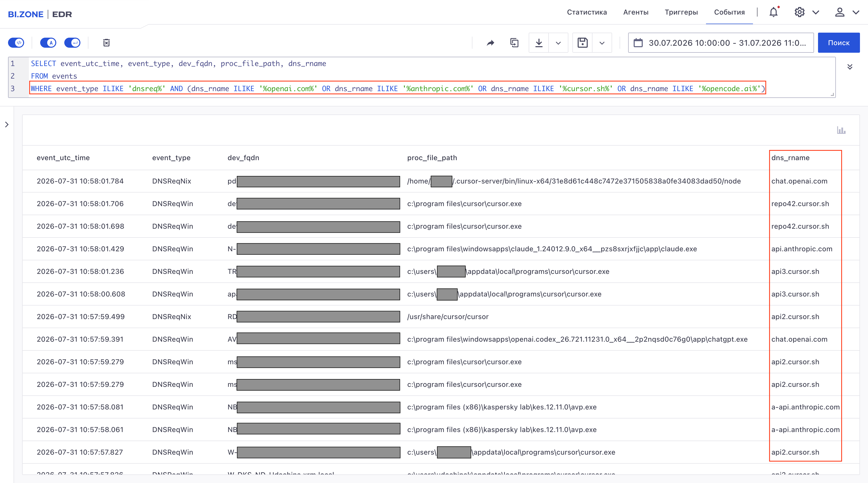Select the /usr/share/cursor/cursor path
868x483 pixels.
tap(448, 317)
